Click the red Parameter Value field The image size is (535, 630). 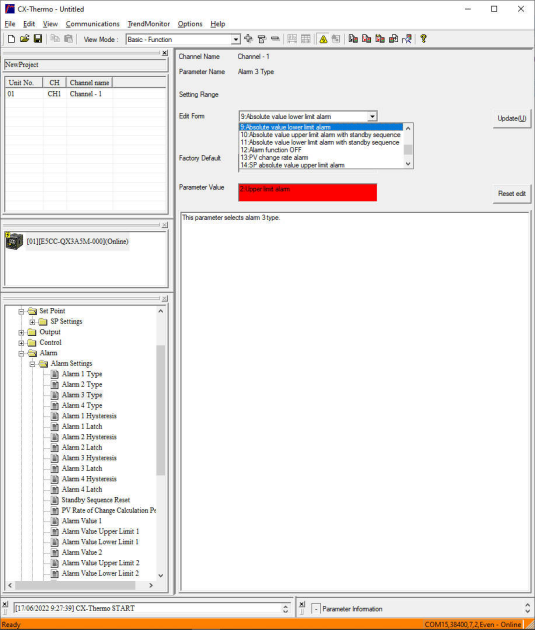[x=308, y=192]
